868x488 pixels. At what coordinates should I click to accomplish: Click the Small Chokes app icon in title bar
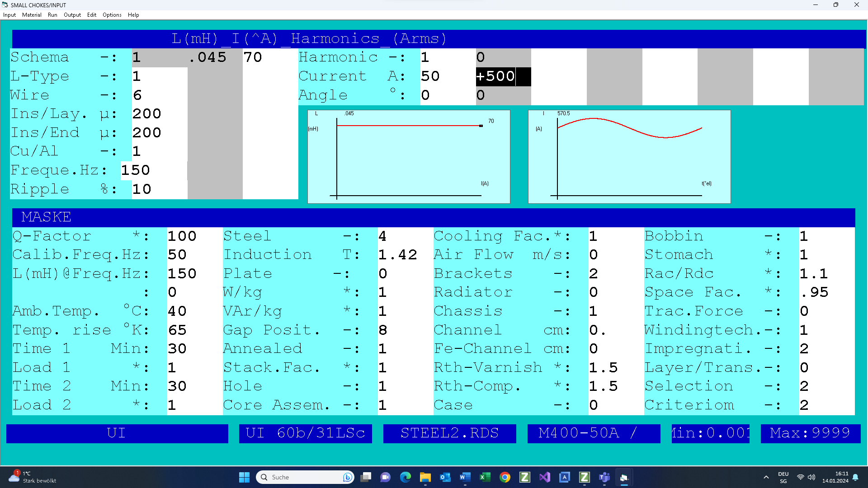pyautogui.click(x=5, y=5)
